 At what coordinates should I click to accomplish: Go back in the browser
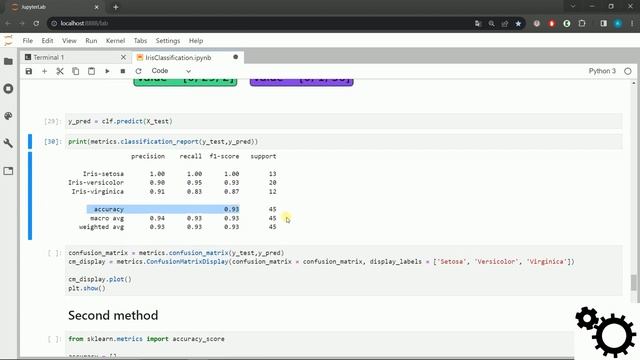pos(8,24)
